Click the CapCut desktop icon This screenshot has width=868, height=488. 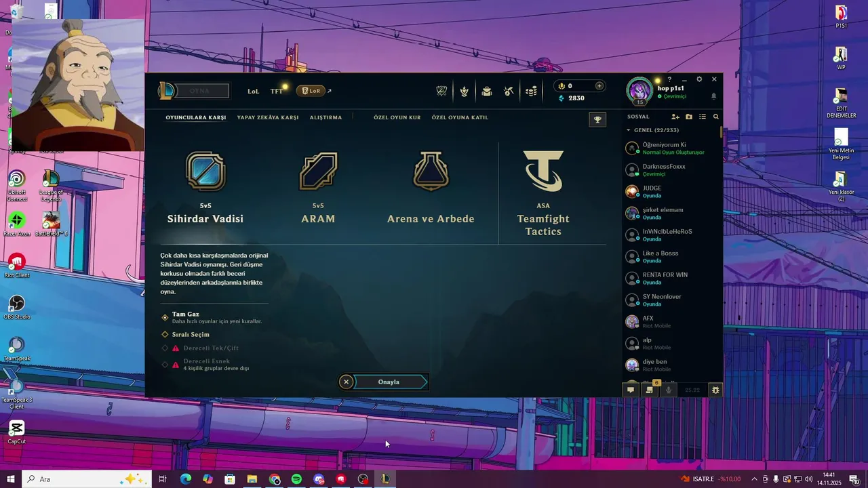pos(17,432)
